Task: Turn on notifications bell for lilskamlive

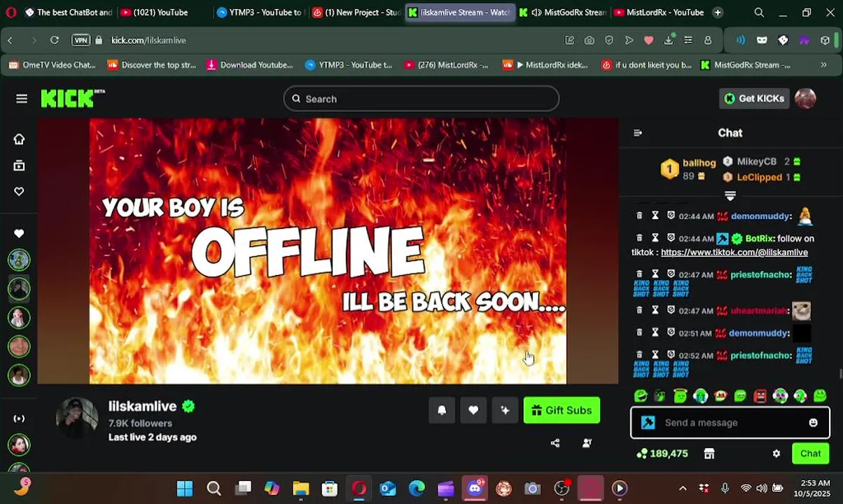Action: point(442,410)
